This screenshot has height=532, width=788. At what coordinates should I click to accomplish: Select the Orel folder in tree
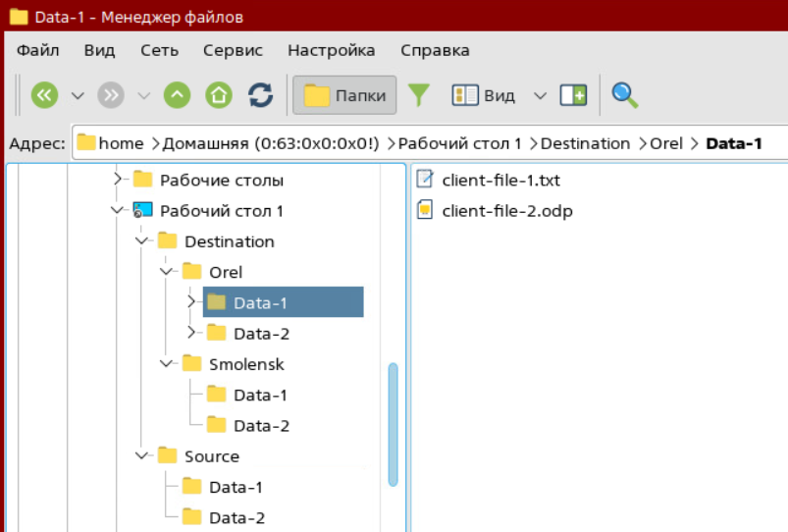[226, 272]
